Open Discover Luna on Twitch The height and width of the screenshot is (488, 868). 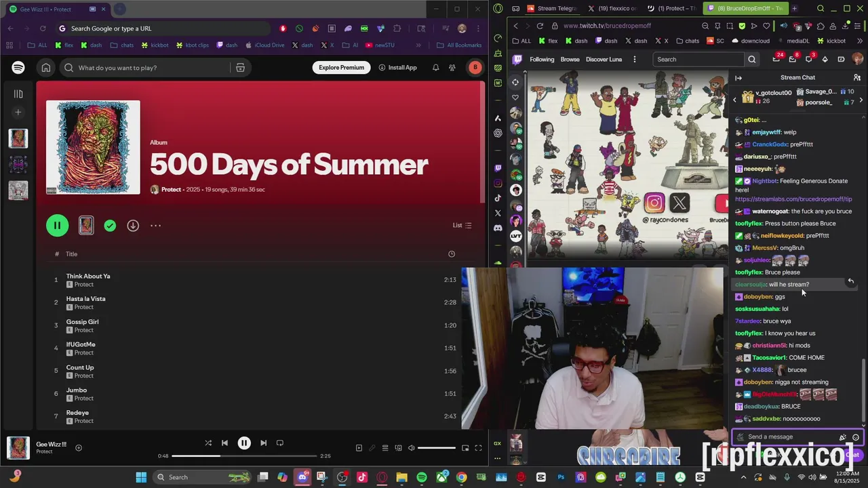point(604,60)
